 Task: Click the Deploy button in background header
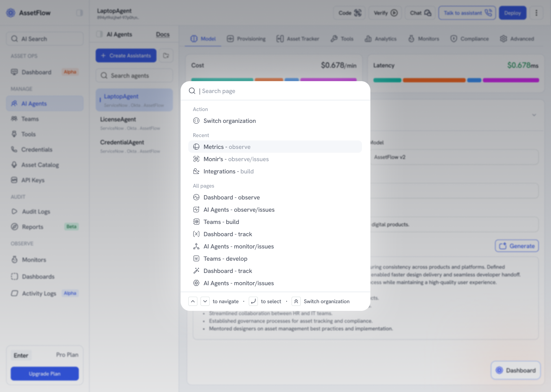click(x=513, y=13)
